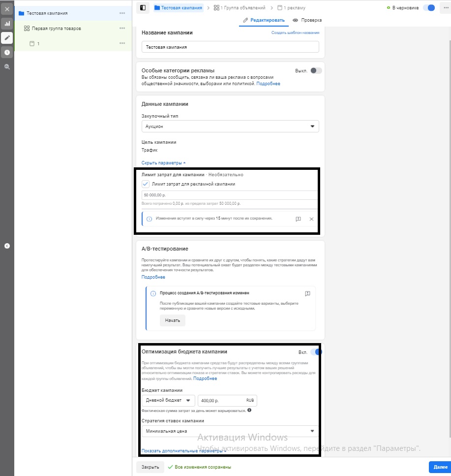
Task: Switch to the Проверка tab
Action: coord(307,20)
